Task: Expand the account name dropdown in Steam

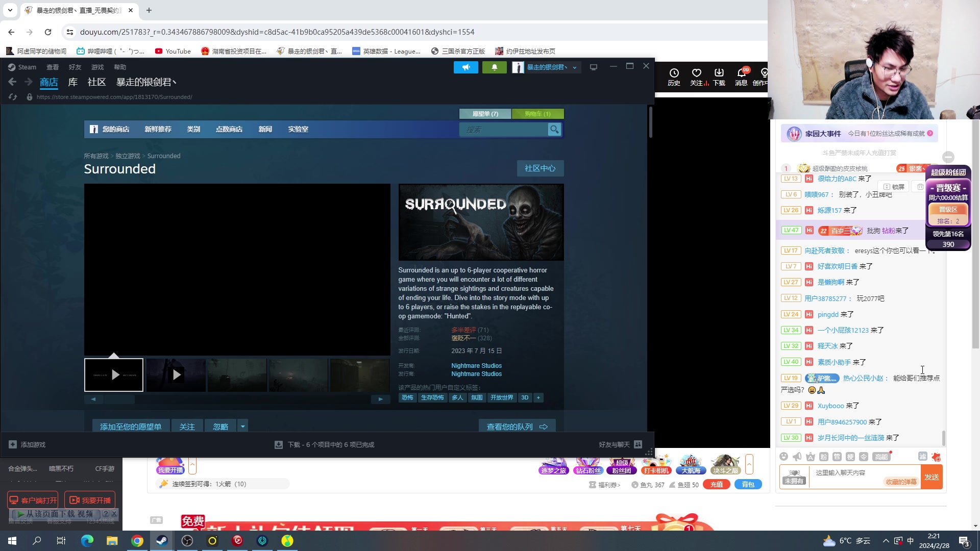Action: (x=575, y=67)
